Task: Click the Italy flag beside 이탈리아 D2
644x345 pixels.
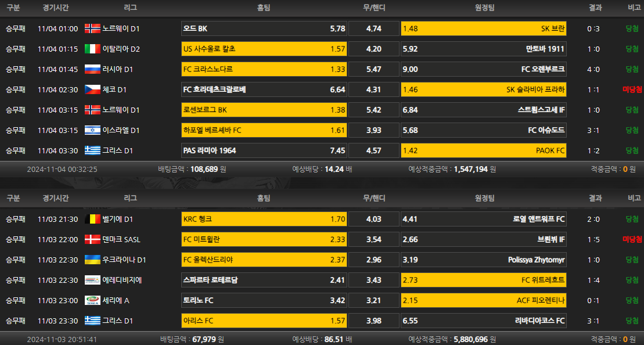Action: pos(92,49)
